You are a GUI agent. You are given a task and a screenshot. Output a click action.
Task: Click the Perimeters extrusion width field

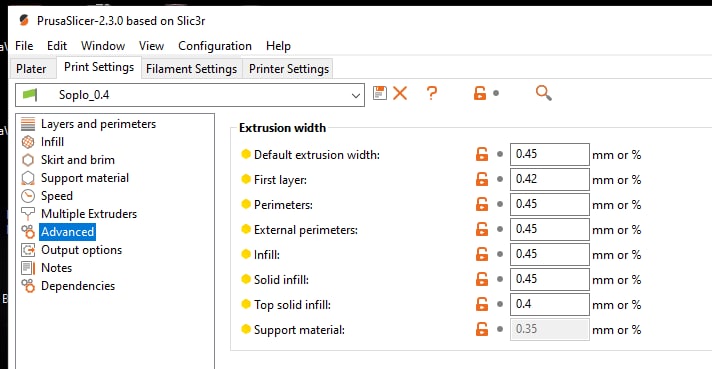click(x=549, y=204)
